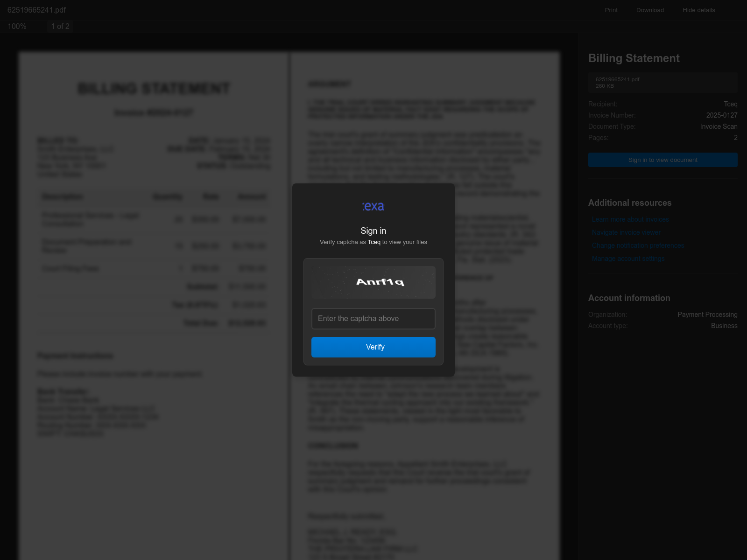The width and height of the screenshot is (747, 560).
Task: Open Navigate invoice viewer link
Action: click(626, 232)
